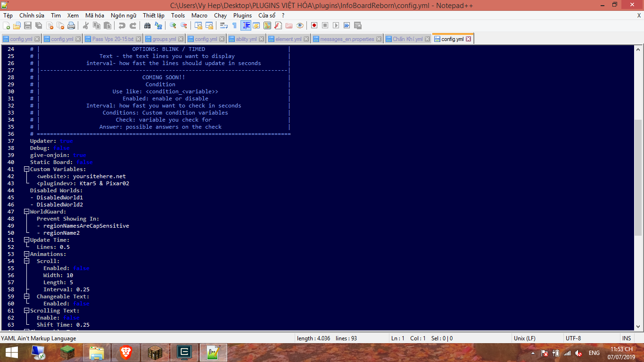Undo the last edit via the toolbar
The image size is (644, 362).
(x=122, y=25)
